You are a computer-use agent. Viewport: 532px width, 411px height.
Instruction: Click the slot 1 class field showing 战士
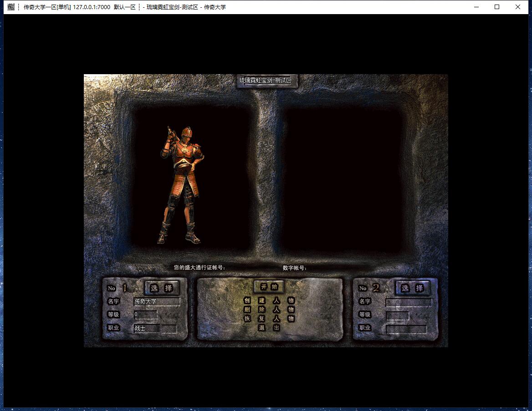click(155, 328)
